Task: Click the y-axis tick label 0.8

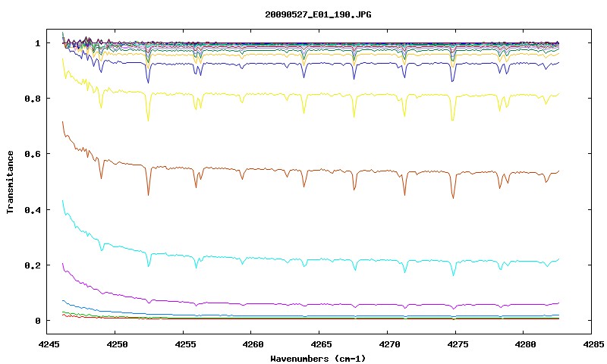Action: tap(33, 99)
